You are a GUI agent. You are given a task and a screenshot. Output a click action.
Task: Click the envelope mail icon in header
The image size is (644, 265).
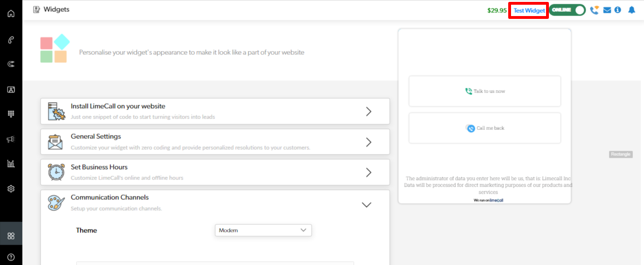click(x=607, y=10)
